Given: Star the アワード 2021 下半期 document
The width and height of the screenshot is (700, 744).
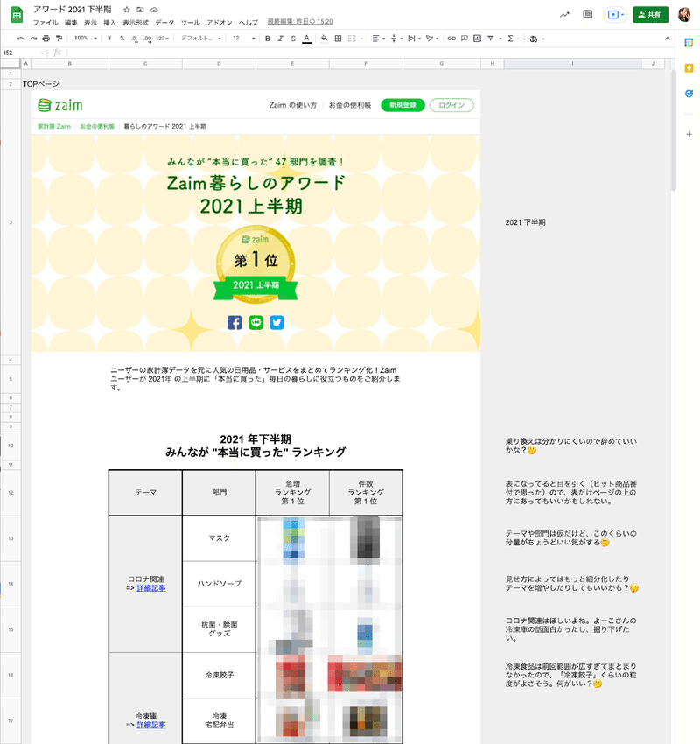Looking at the screenshot, I should click(127, 10).
